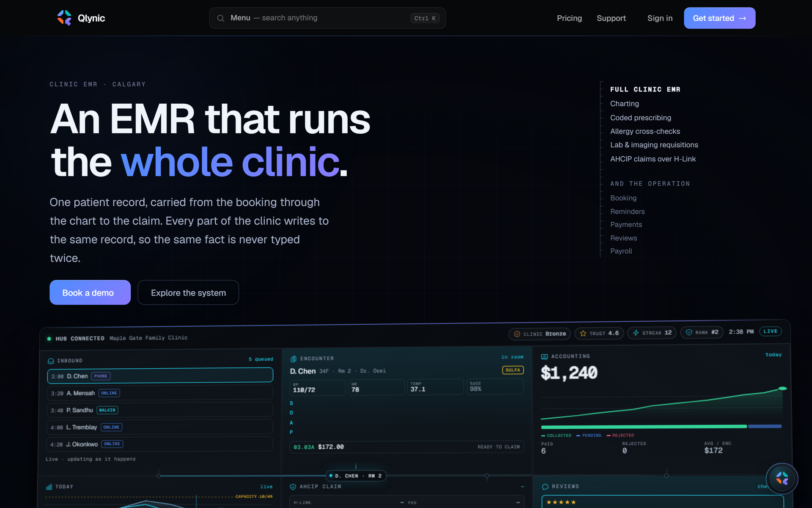Open the Payroll link
812x508 pixels.
621,251
